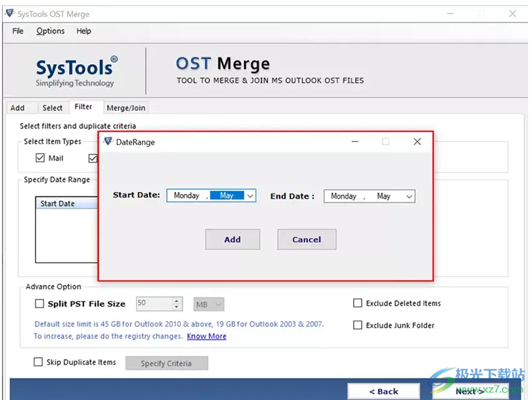Click the SysTools OST Merge title bar icon
532x400 pixels.
pos(9,14)
